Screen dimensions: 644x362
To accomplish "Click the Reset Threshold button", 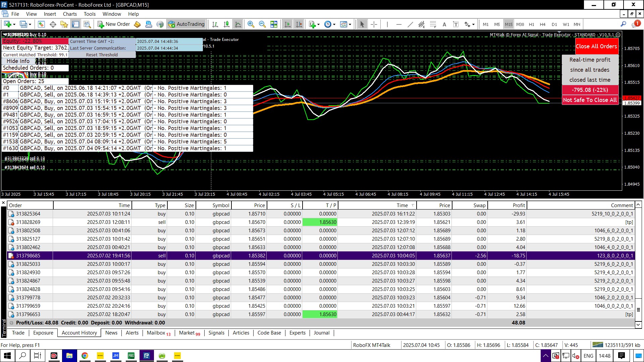I will point(102,55).
